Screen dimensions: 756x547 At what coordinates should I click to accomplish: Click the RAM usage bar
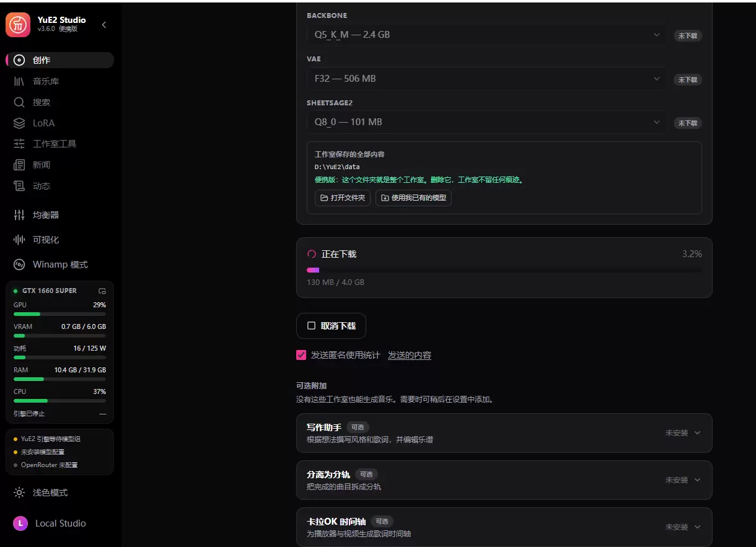click(59, 379)
